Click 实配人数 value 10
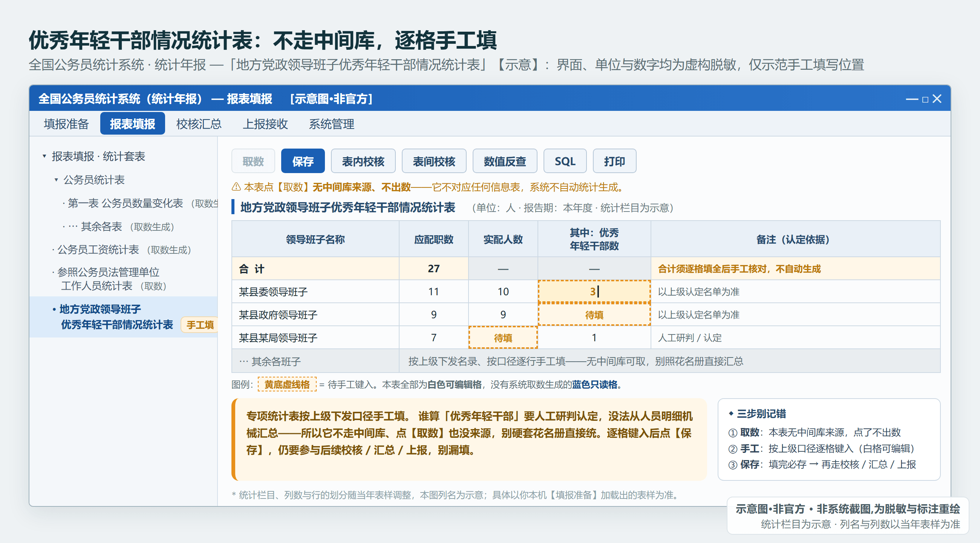Screen dimensions: 980x543 [x=503, y=291]
